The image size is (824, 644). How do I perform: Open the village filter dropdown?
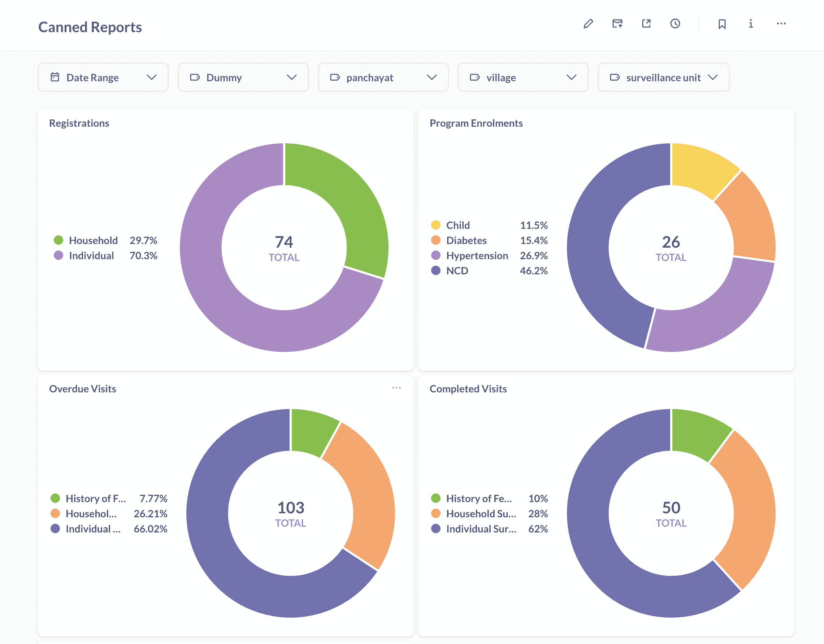523,77
